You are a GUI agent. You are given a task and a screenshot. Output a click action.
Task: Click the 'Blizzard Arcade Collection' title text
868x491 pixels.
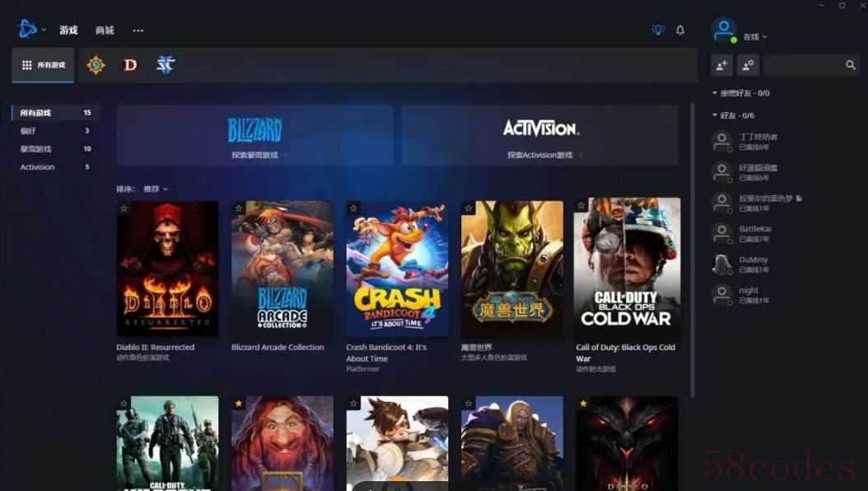[x=278, y=347]
